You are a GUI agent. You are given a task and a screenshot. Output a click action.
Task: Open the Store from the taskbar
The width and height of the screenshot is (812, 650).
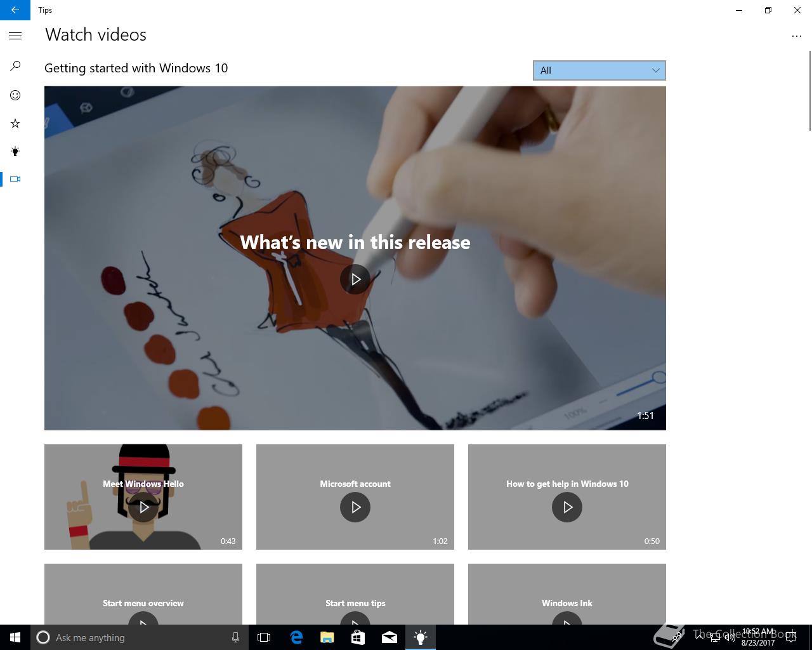click(358, 637)
